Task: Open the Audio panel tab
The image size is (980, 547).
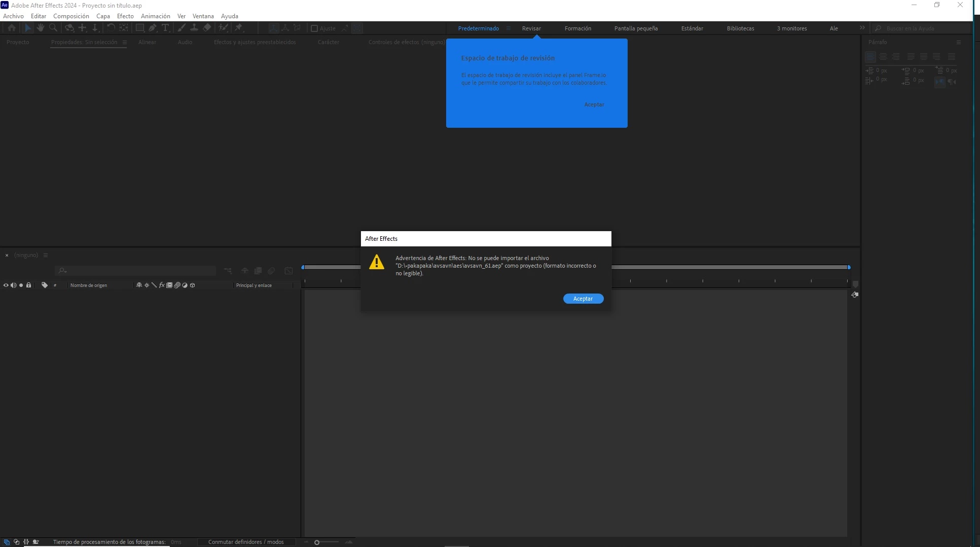Action: [x=185, y=42]
